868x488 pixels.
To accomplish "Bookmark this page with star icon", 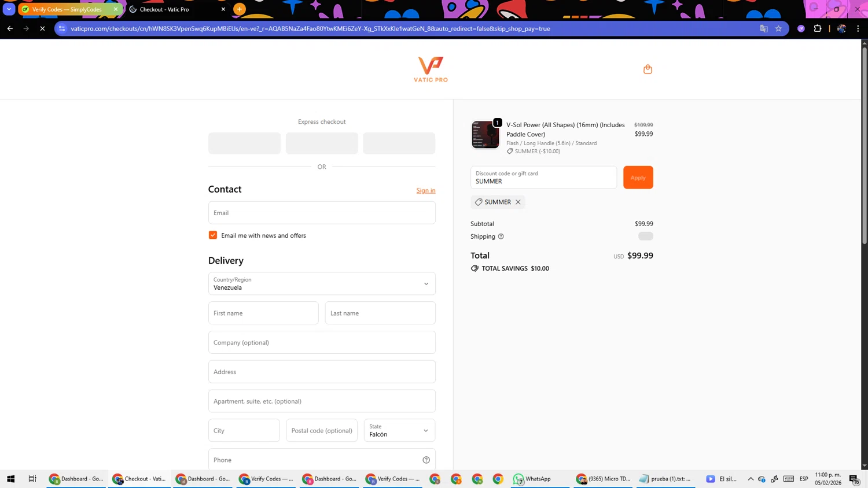I will [778, 28].
